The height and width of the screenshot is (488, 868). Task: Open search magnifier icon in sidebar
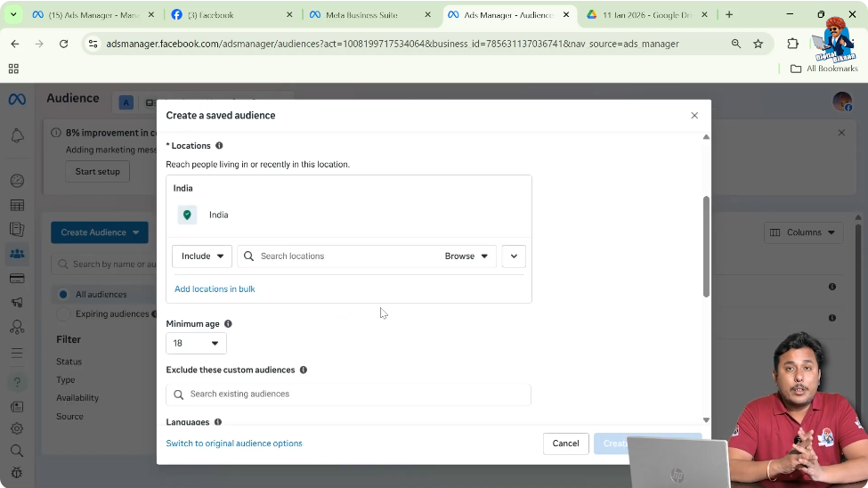click(17, 451)
